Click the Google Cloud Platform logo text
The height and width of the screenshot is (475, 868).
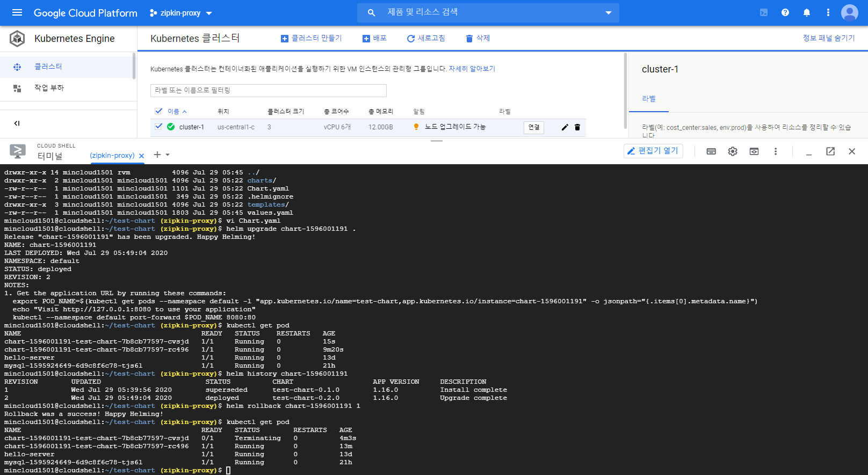pos(85,13)
